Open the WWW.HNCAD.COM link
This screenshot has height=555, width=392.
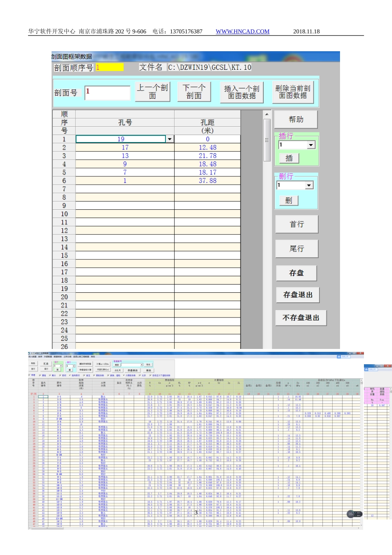tap(242, 31)
